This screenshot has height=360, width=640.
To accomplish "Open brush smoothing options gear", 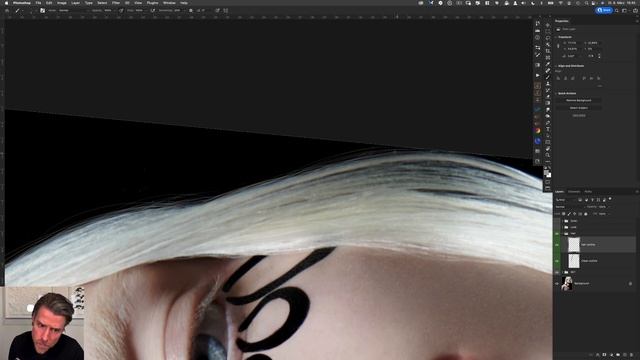I will point(191,10).
